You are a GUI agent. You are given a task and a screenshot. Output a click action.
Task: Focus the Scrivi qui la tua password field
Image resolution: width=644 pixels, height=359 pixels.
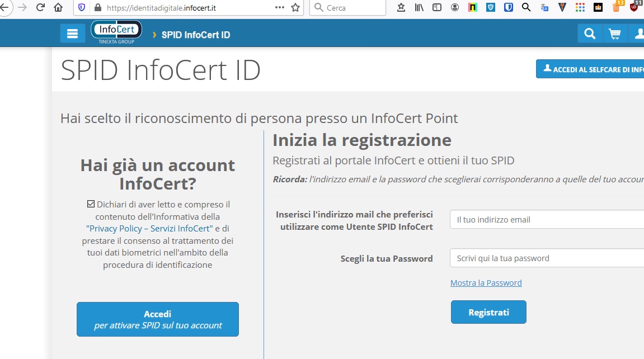tap(547, 258)
